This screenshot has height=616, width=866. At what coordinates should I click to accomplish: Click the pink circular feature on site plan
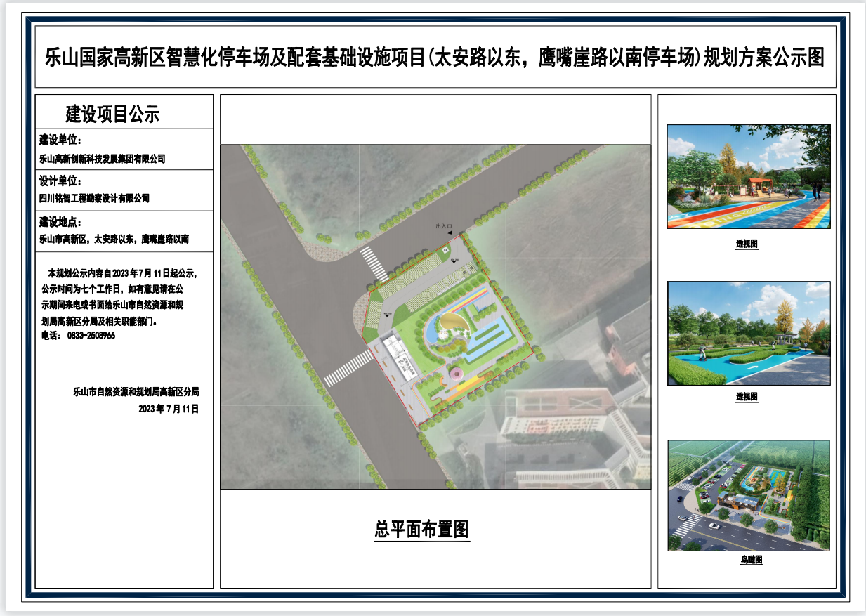point(454,372)
